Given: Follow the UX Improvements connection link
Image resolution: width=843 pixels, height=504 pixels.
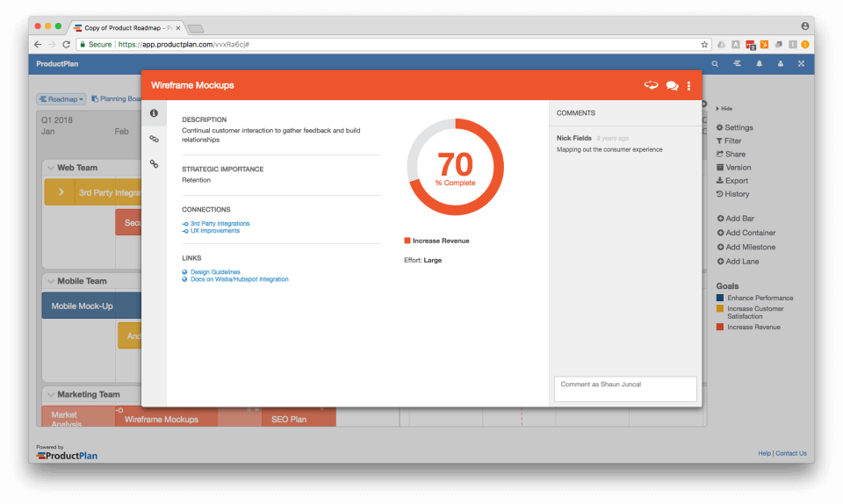Looking at the screenshot, I should pos(214,231).
